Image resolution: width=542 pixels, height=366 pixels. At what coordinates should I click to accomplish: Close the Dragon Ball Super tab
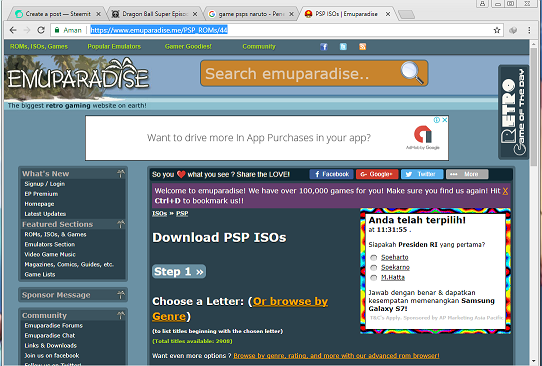[195, 14]
